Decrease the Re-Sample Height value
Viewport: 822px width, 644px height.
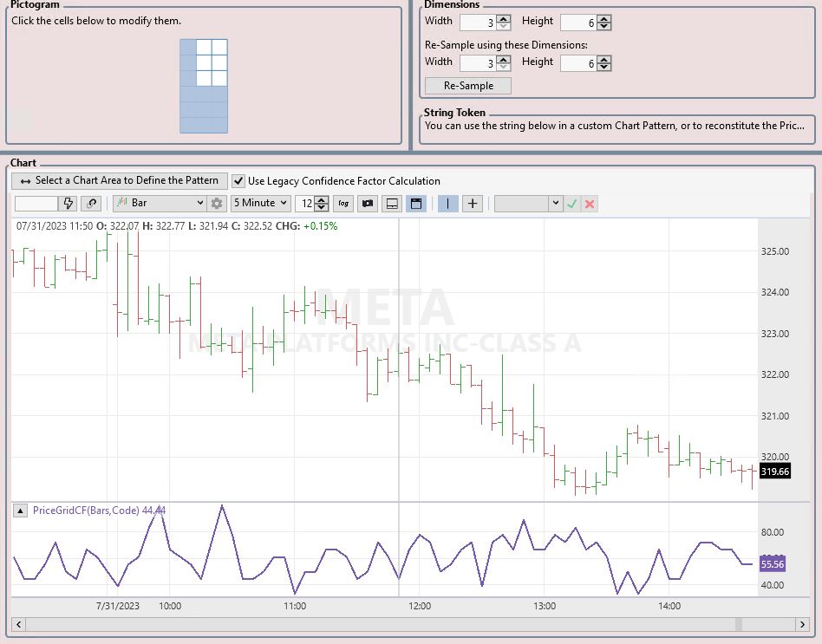[603, 67]
